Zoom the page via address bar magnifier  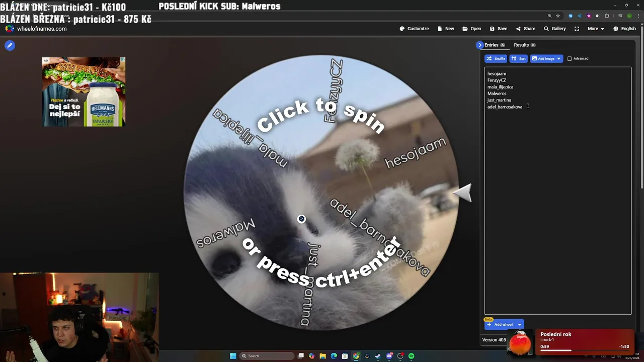549,16
